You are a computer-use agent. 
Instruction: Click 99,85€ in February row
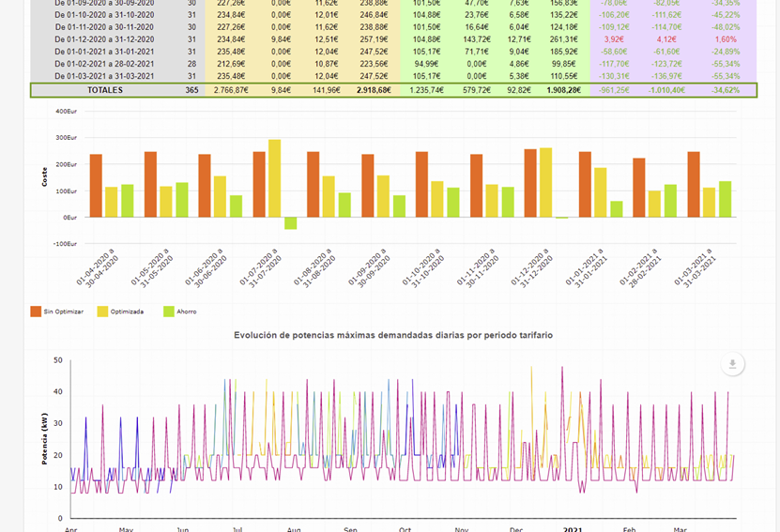pos(563,64)
